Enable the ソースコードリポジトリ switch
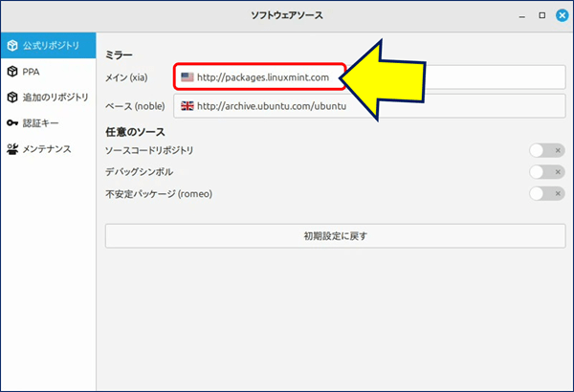 547,150
